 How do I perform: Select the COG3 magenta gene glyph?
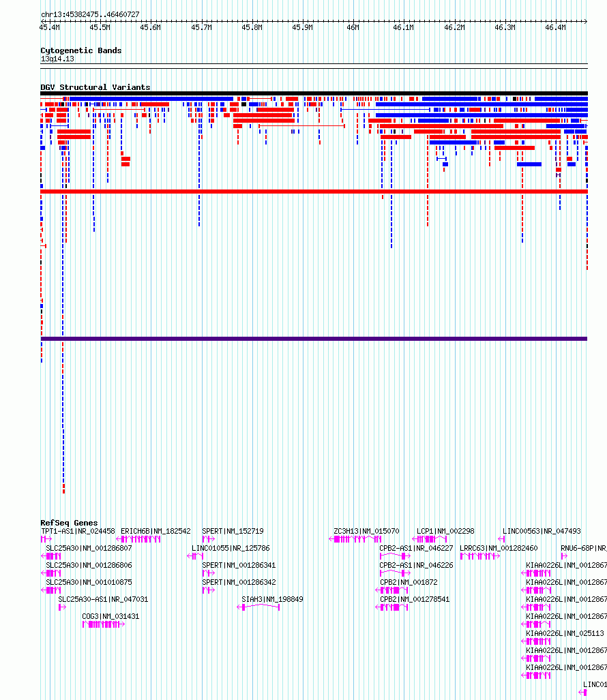click(x=103, y=624)
